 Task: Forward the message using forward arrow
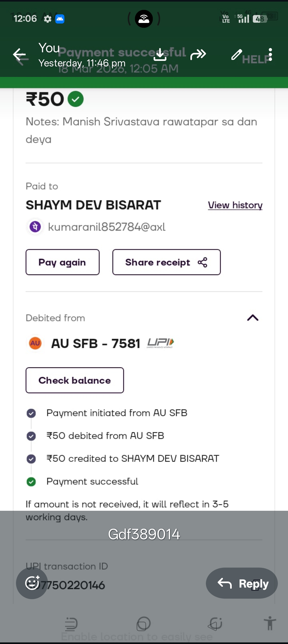[x=198, y=54]
